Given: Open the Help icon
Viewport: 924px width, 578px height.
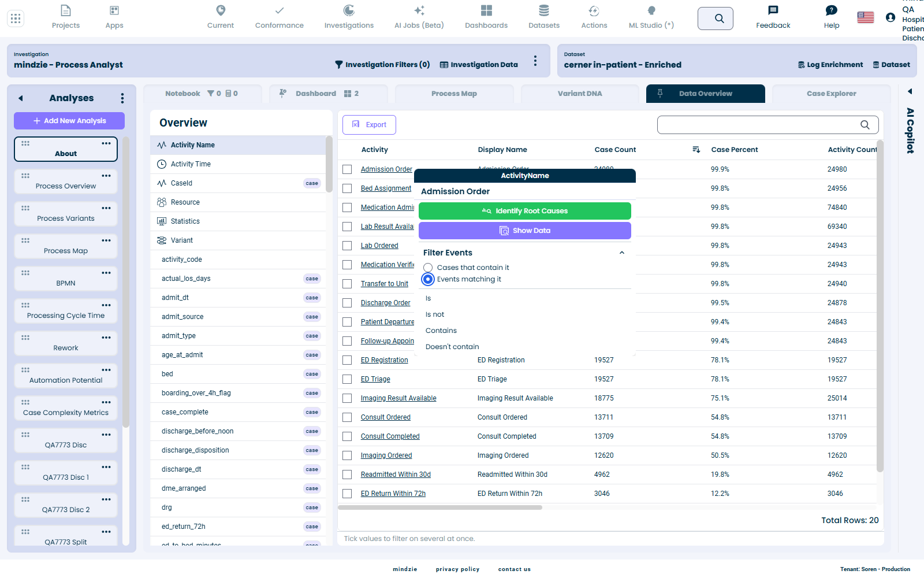Looking at the screenshot, I should click(832, 10).
